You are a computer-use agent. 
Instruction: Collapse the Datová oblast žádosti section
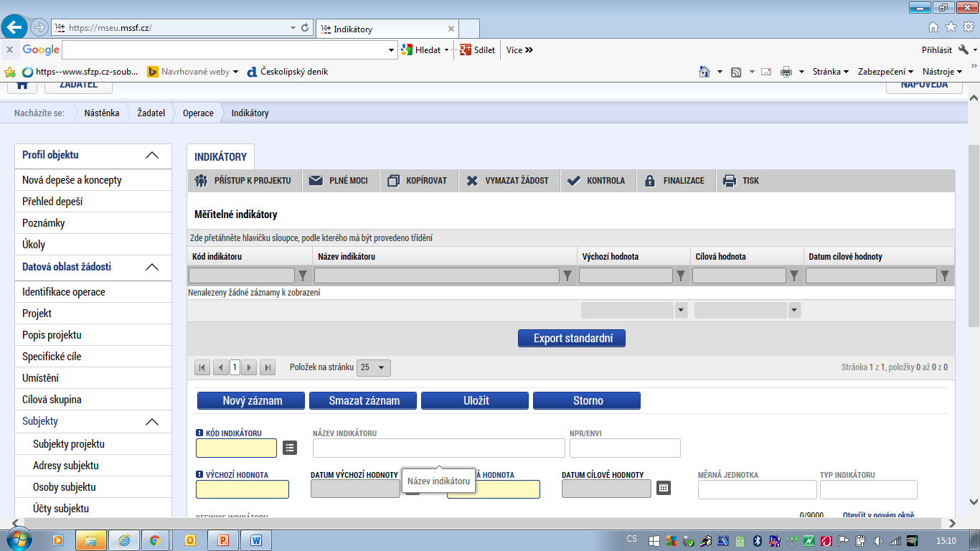[x=151, y=267]
